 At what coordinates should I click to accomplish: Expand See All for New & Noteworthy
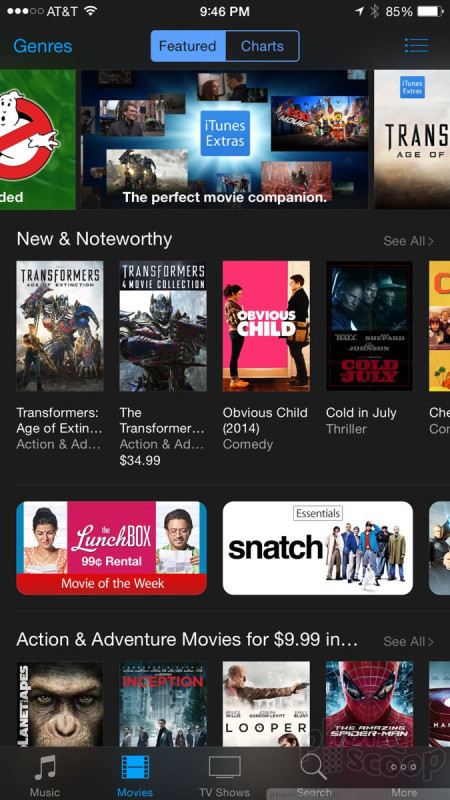pos(408,241)
